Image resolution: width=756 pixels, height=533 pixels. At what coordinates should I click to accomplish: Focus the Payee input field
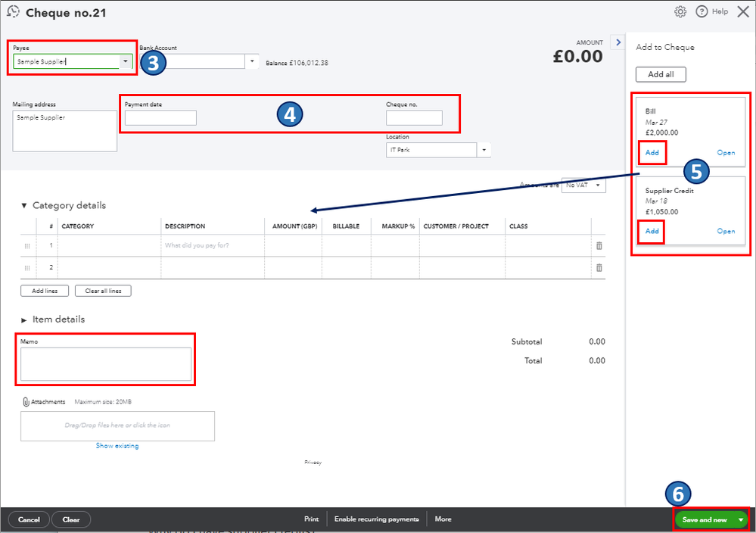[x=67, y=61]
